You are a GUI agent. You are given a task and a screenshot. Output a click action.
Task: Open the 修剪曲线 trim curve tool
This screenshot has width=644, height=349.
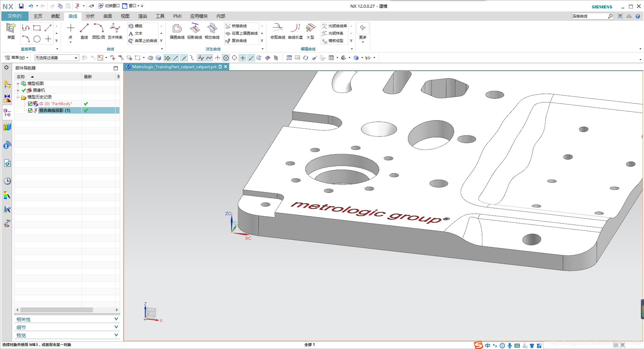[278, 31]
